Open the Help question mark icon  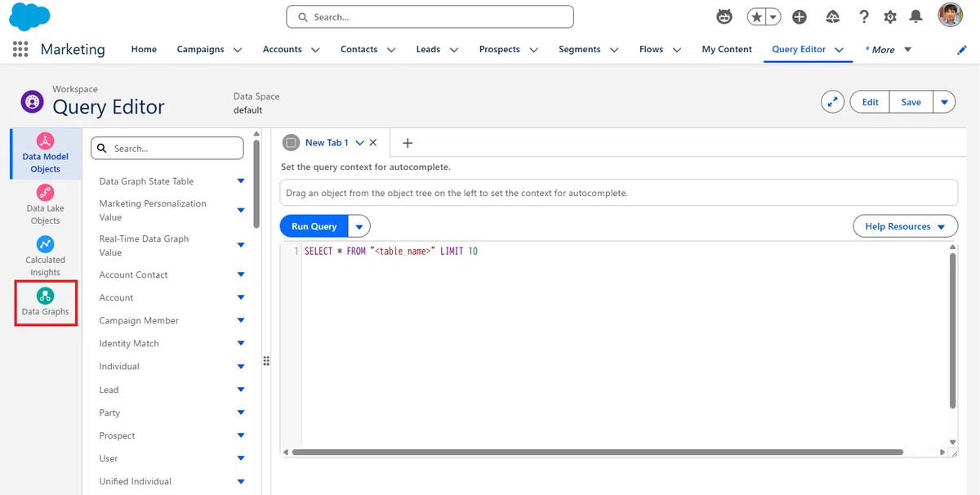pos(864,16)
